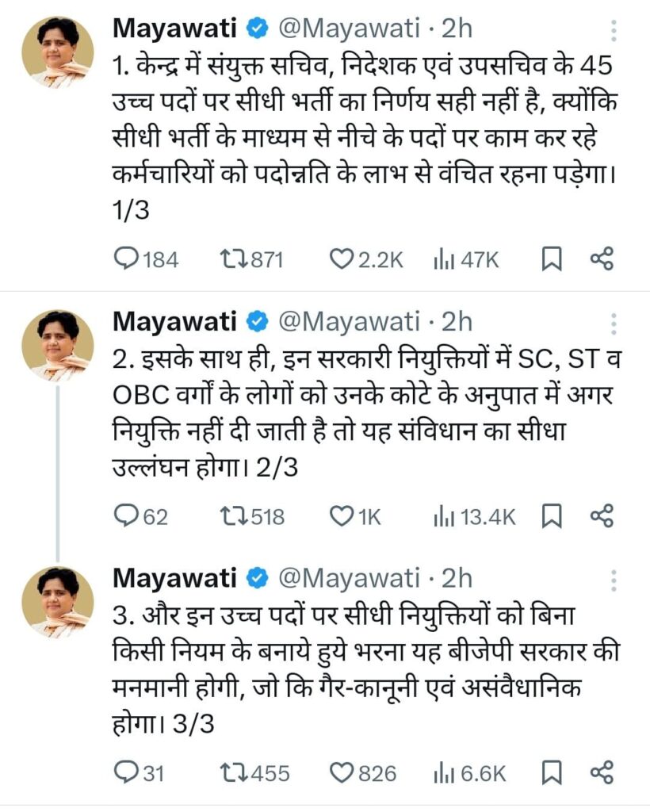Open Mayawati's profile from first tweet name

pyautogui.click(x=174, y=29)
